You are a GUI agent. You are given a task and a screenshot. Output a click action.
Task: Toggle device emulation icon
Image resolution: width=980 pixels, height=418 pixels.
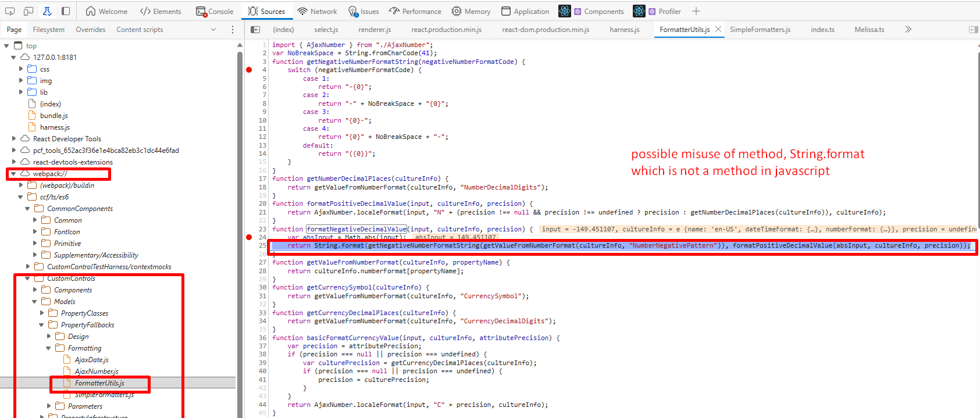28,11
